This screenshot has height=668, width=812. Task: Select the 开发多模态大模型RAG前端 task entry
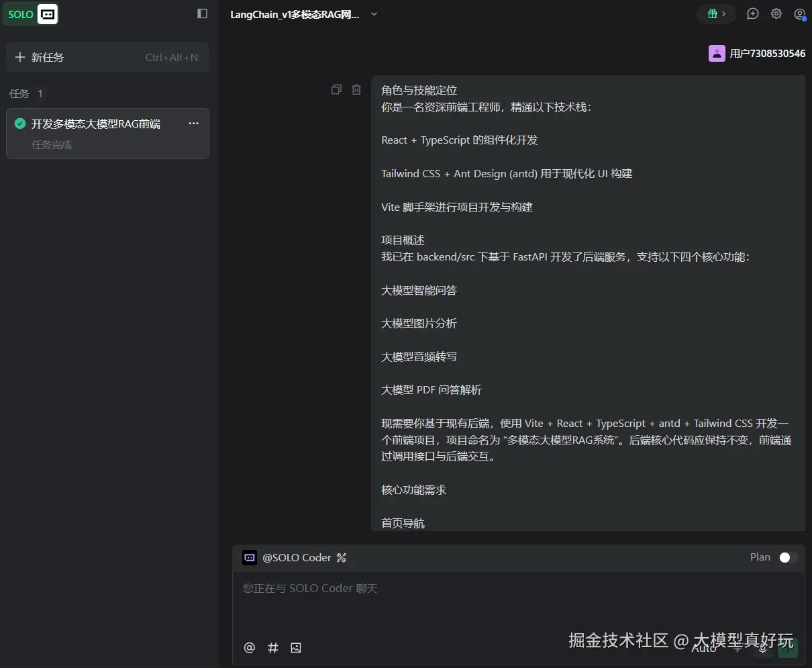click(94, 124)
